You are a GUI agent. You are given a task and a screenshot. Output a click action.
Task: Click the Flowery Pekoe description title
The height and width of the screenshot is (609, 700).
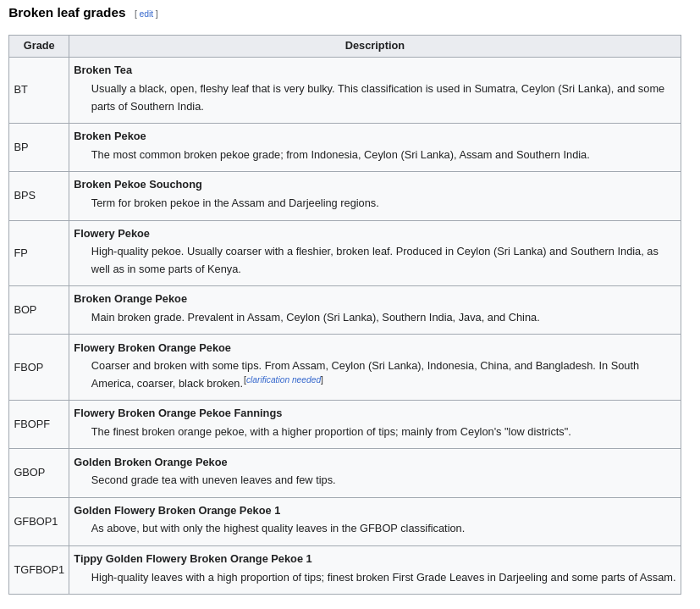(x=111, y=233)
